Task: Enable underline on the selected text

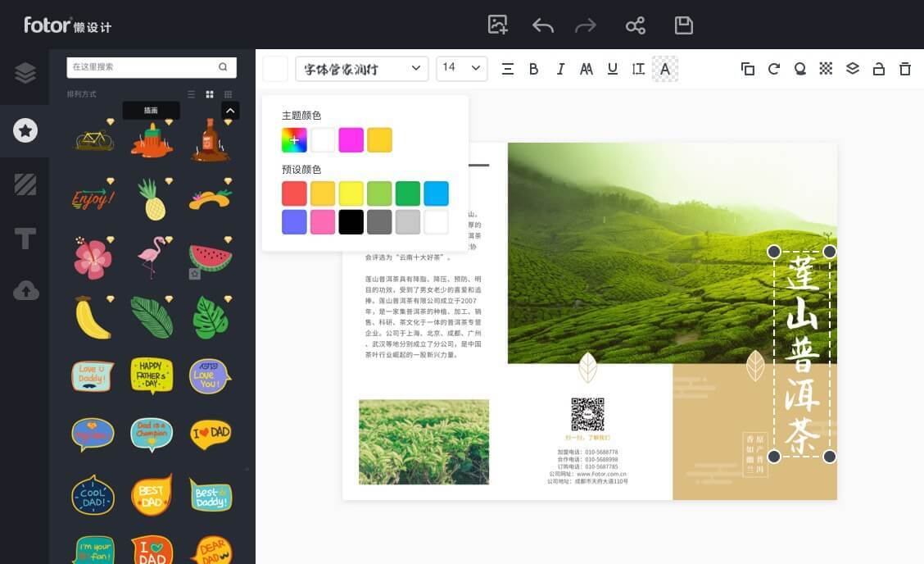Action: click(x=612, y=69)
